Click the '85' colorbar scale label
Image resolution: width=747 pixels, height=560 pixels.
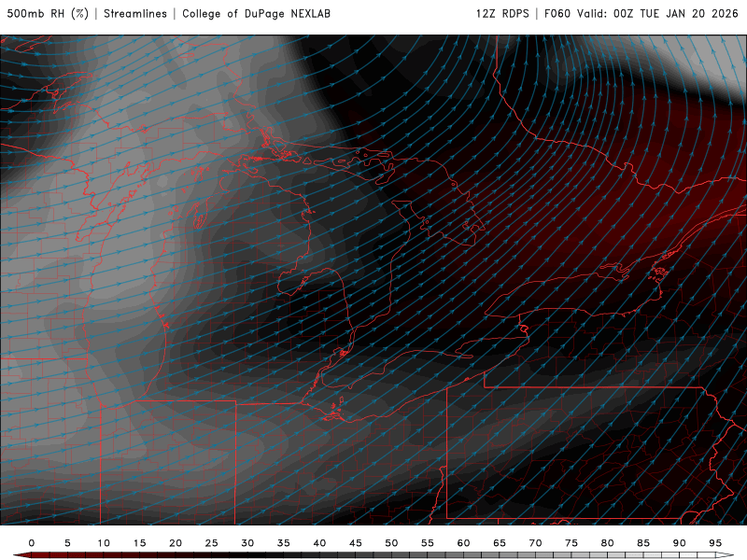643,543
